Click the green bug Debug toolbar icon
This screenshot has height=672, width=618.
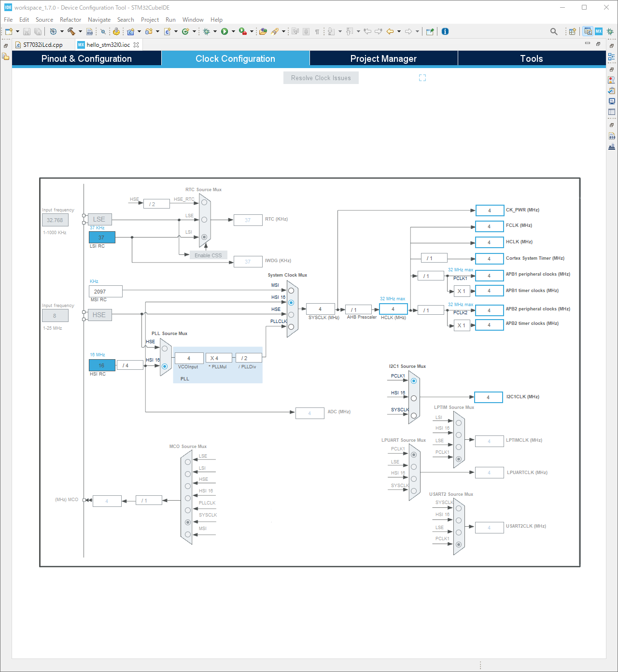point(206,31)
